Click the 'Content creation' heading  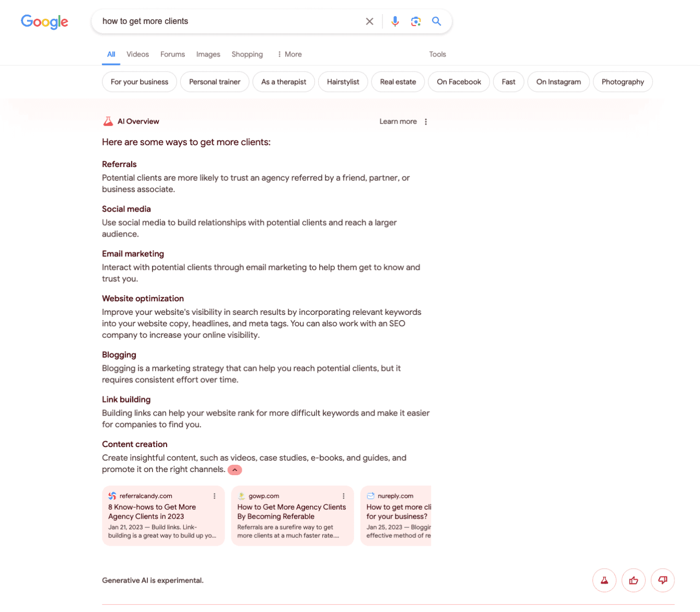135,444
